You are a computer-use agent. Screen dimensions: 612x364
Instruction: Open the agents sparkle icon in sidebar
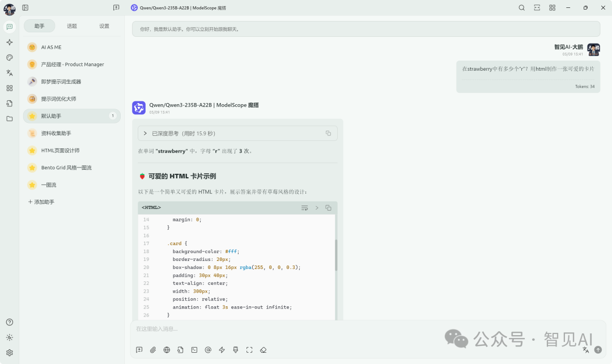9,42
